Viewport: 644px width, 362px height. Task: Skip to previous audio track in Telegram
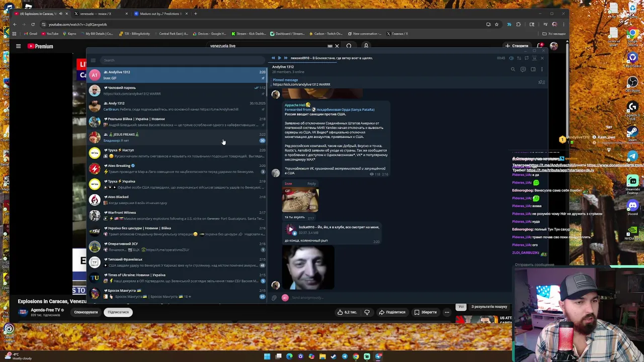273,58
